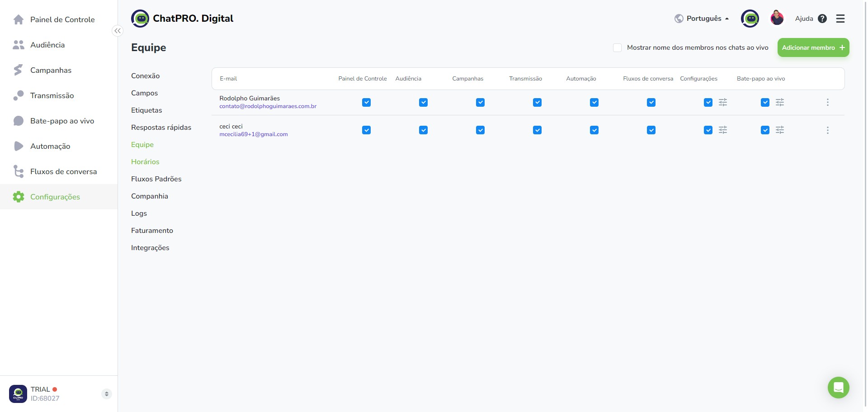868x412 pixels.
Task: Click the ChatPRO workspace logo near TRIAL
Action: pyautogui.click(x=18, y=394)
